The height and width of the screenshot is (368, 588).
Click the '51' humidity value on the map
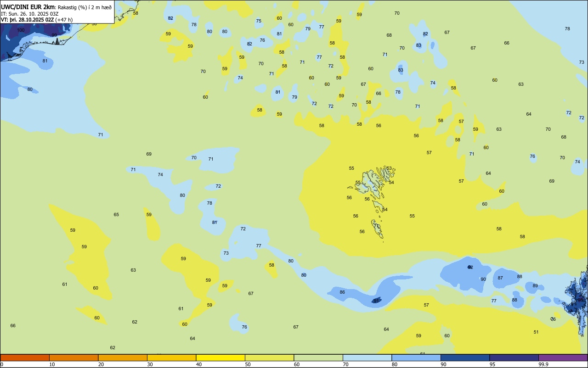click(x=536, y=332)
